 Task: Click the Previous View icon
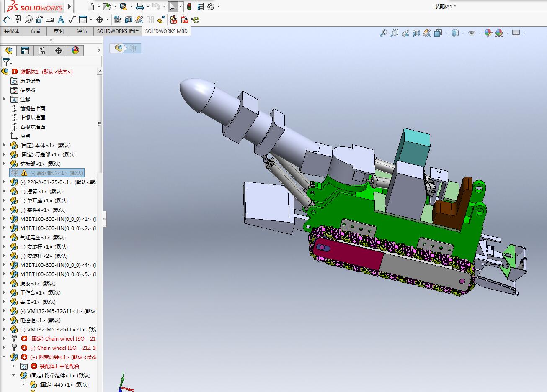tap(405, 33)
